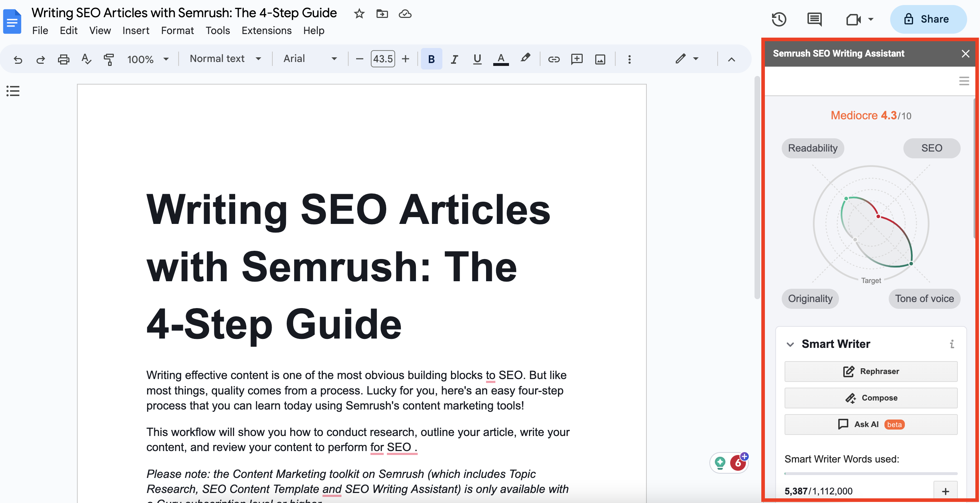Open the File menu
Image resolution: width=980 pixels, height=503 pixels.
[40, 30]
